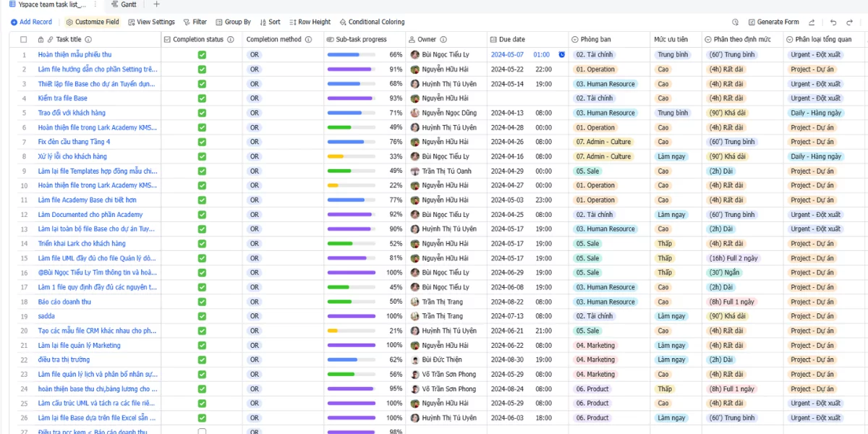Uncheck completion status for row 1
This screenshot has height=434, width=868.
pyautogui.click(x=202, y=54)
